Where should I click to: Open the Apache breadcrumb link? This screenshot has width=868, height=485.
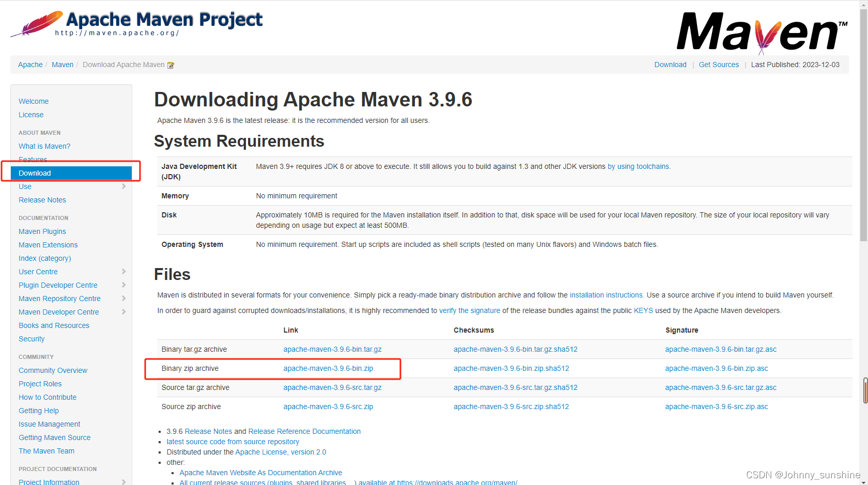[x=30, y=65]
